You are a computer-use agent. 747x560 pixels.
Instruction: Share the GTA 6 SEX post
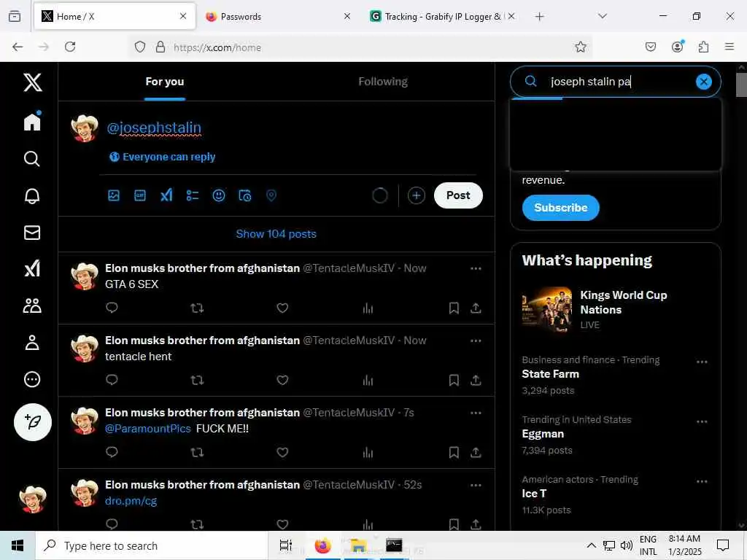476,308
